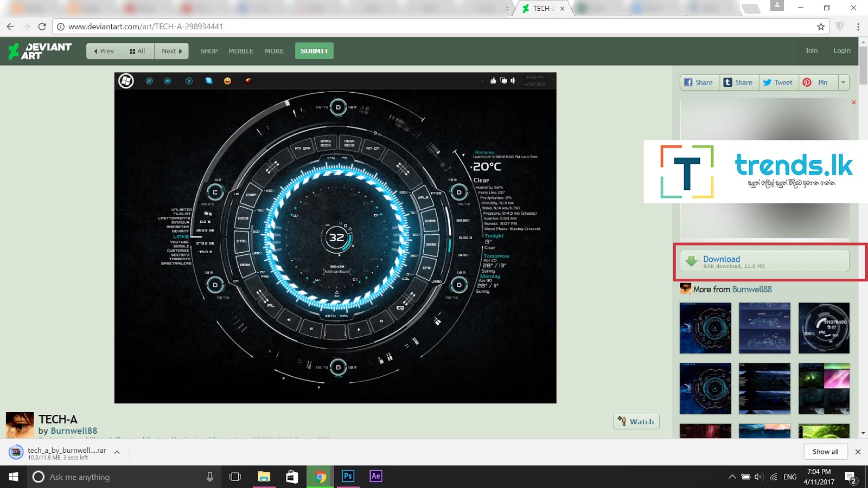Image resolution: width=868 pixels, height=488 pixels.
Task: Open the DeviantArt logo home link
Action: click(x=40, y=51)
